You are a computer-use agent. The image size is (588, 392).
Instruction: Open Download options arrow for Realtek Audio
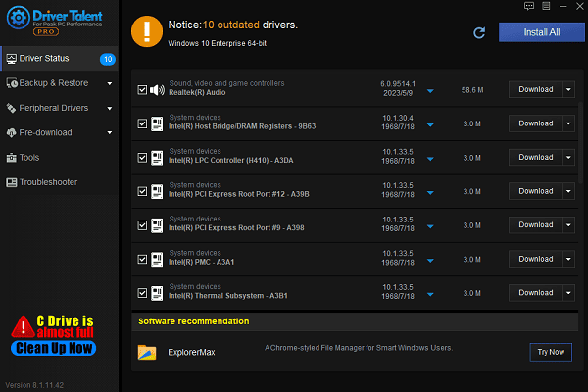coord(568,89)
